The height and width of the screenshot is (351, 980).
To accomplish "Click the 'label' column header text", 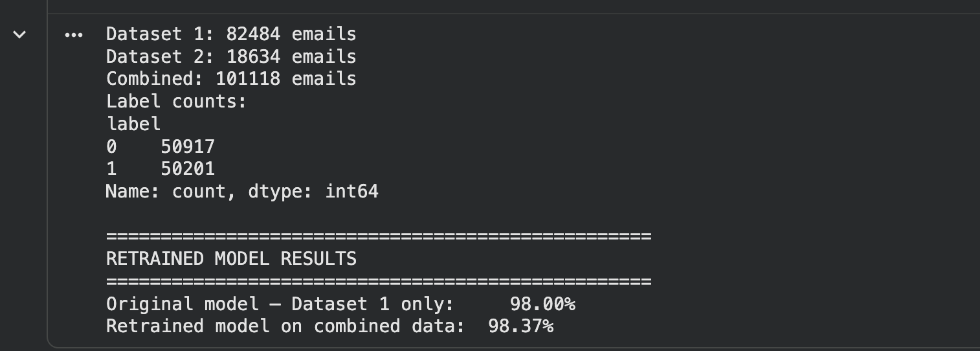I will (x=133, y=124).
